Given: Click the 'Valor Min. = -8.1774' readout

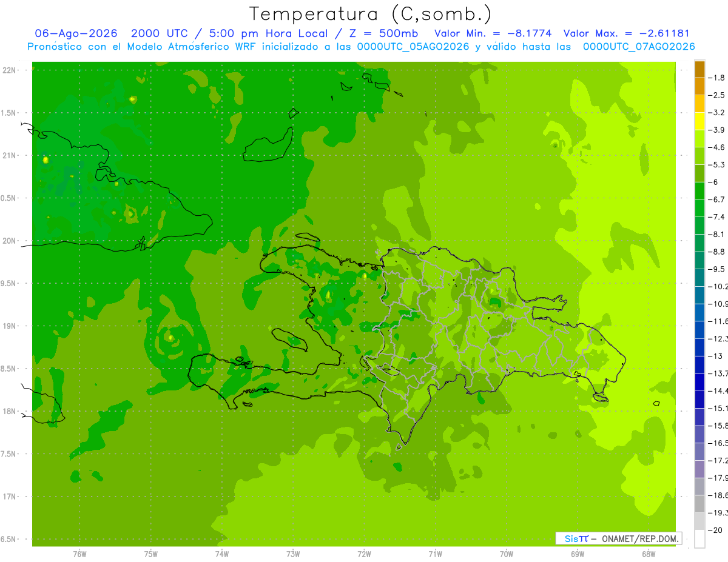Looking at the screenshot, I should coord(493,33).
